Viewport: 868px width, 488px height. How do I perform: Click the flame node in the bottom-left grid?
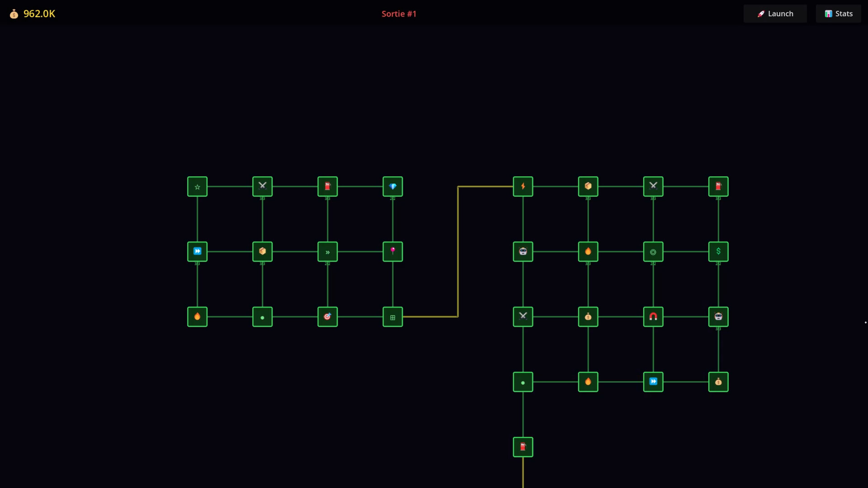click(197, 317)
